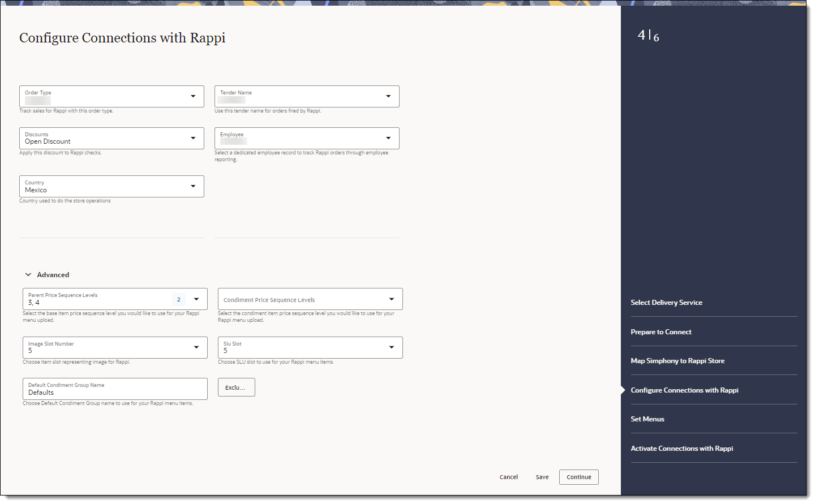Open the Slu Slot dropdown
Screen dimensions: 815x504
coord(310,347)
